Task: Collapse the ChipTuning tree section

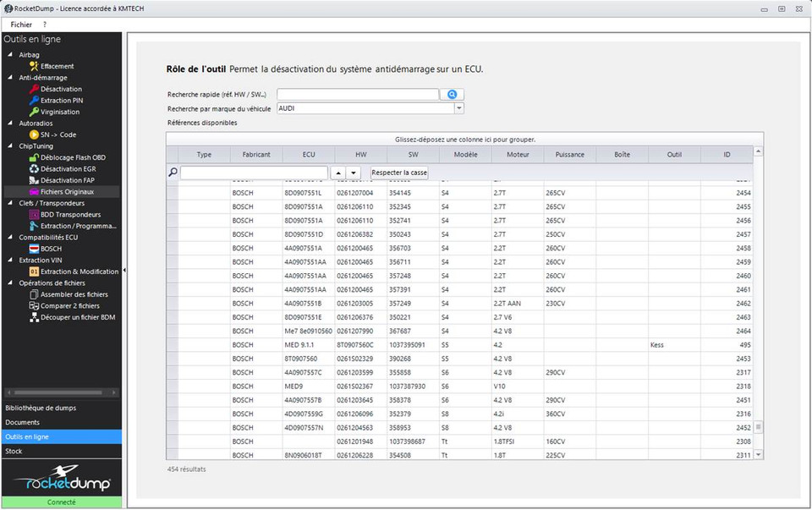Action: 10,146
